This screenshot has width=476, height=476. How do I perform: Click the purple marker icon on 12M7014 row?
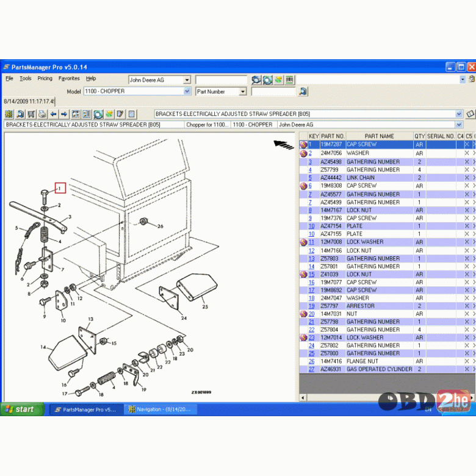point(303,337)
